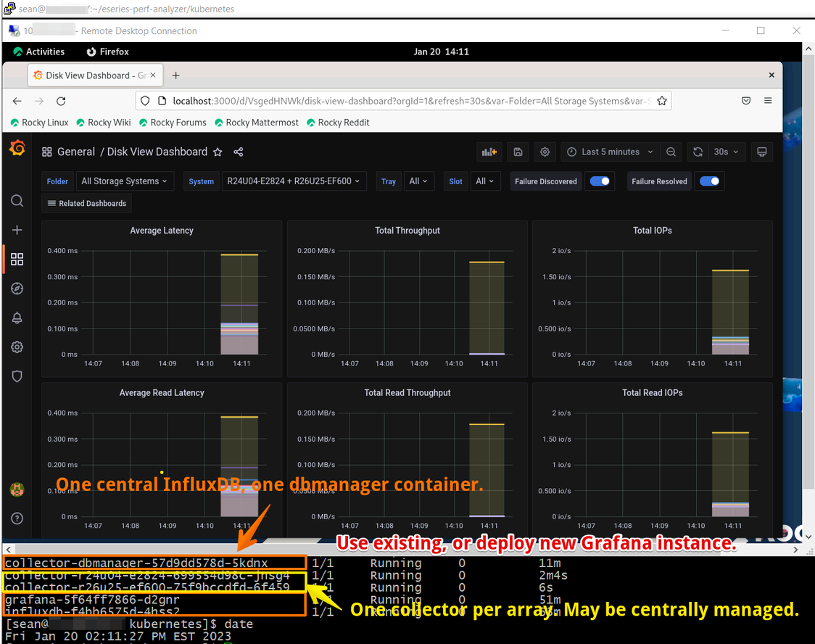
Task: Open the Alerting bell icon
Action: click(17, 318)
